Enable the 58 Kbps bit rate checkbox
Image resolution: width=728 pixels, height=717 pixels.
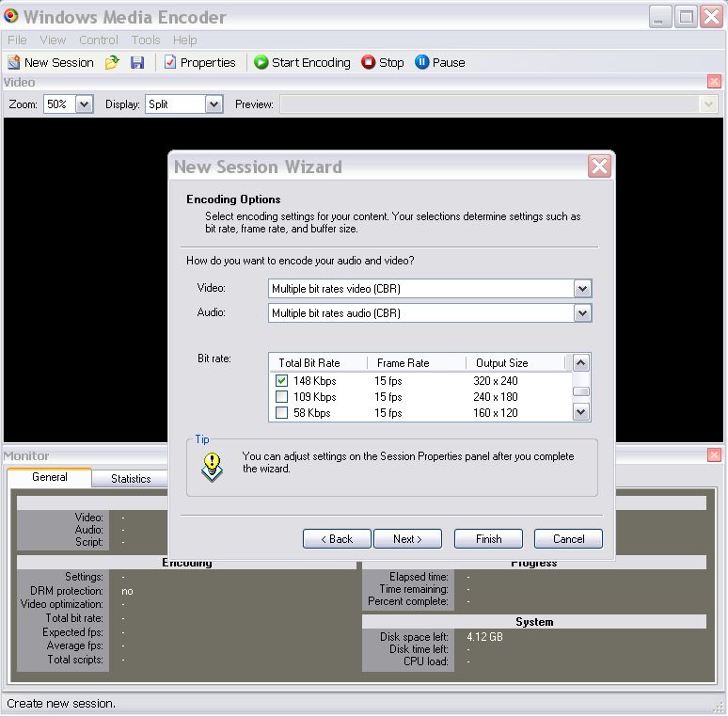pos(281,412)
